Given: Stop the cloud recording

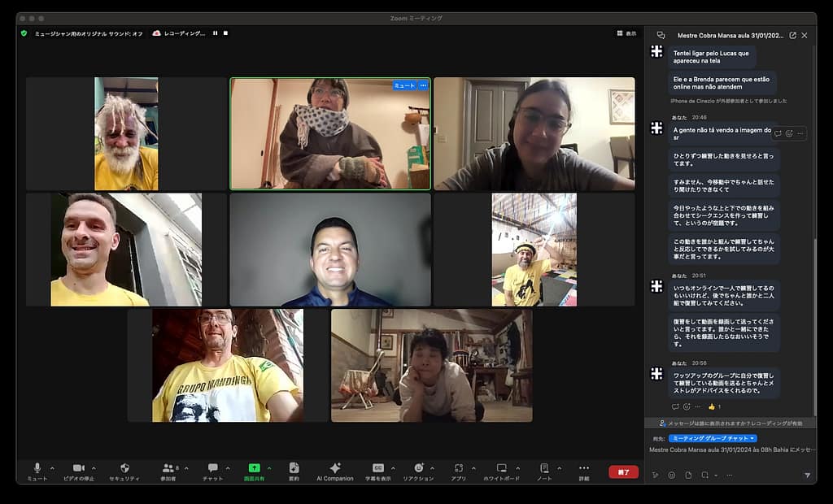Looking at the screenshot, I should (226, 33).
